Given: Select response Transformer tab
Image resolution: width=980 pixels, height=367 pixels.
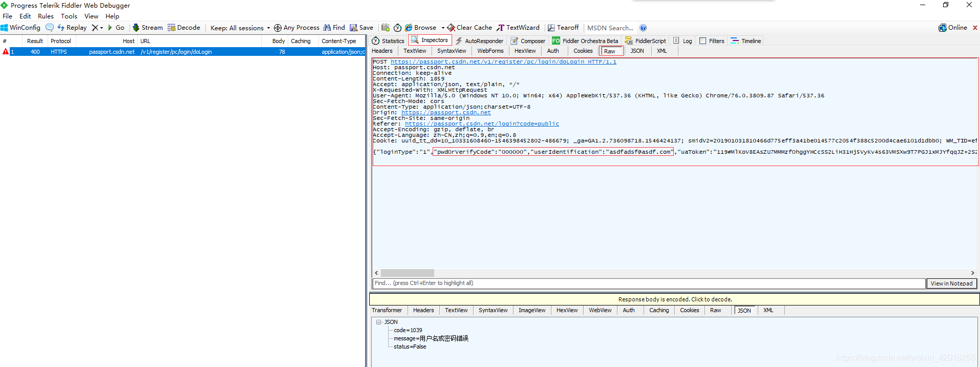Looking at the screenshot, I should tap(387, 310).
